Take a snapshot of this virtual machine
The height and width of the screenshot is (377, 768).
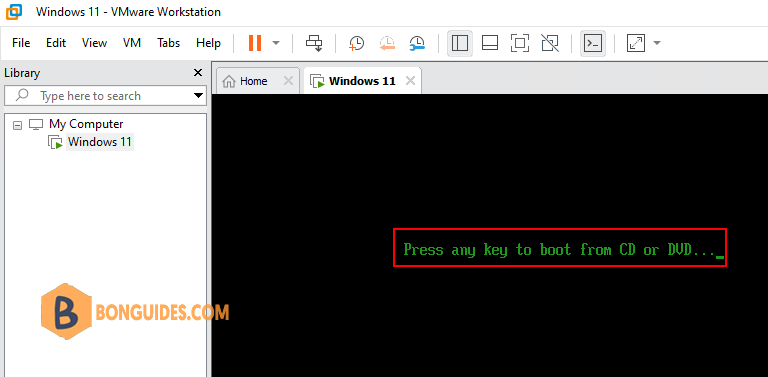[356, 43]
